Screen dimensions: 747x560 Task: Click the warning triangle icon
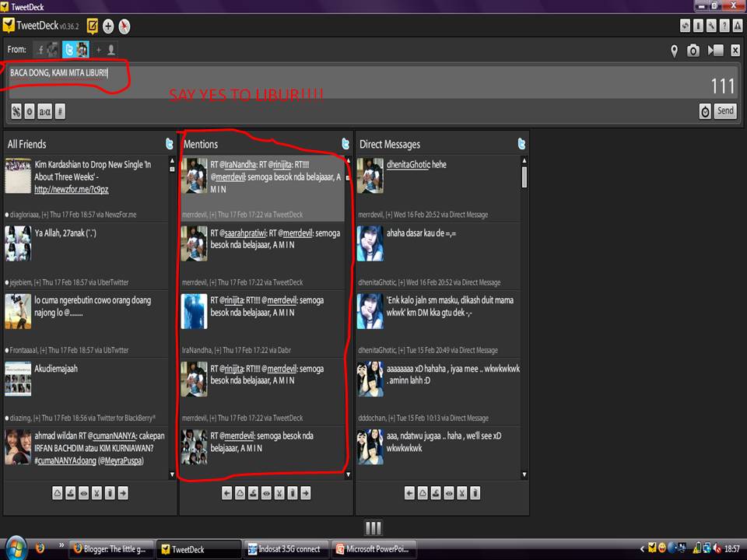coord(738,26)
